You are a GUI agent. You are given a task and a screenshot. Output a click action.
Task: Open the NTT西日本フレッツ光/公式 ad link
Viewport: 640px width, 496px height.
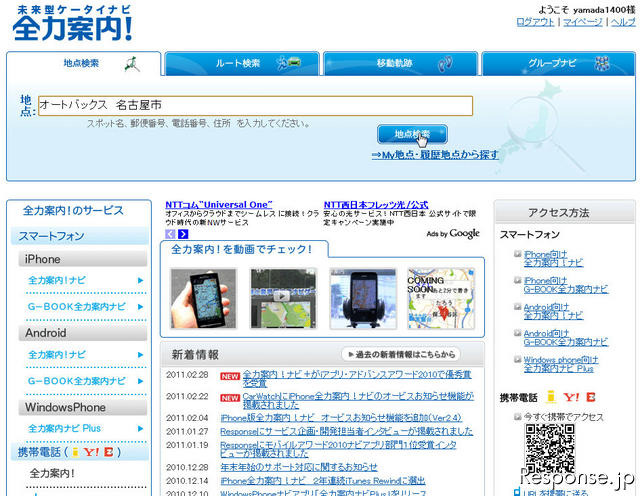click(x=376, y=205)
